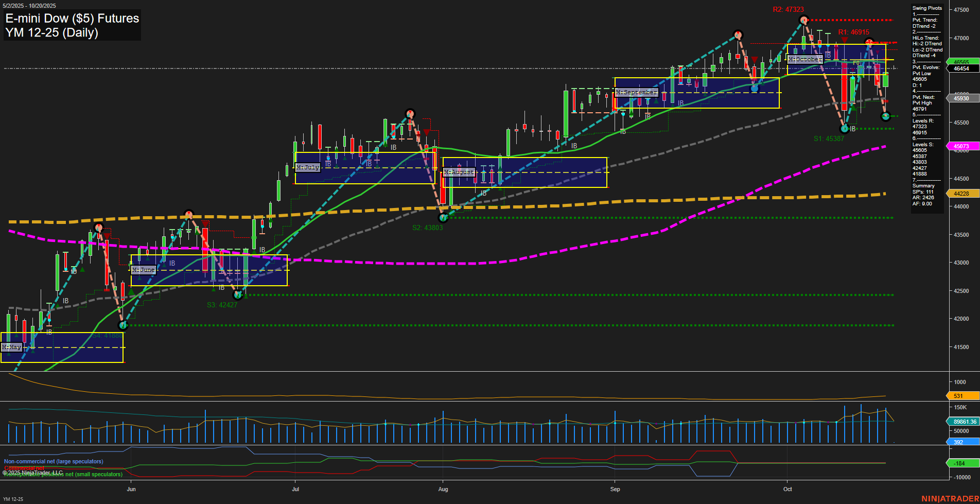The width and height of the screenshot is (980, 504).
Task: Click the orange swing-high circle at R2: 47323
Action: click(803, 20)
